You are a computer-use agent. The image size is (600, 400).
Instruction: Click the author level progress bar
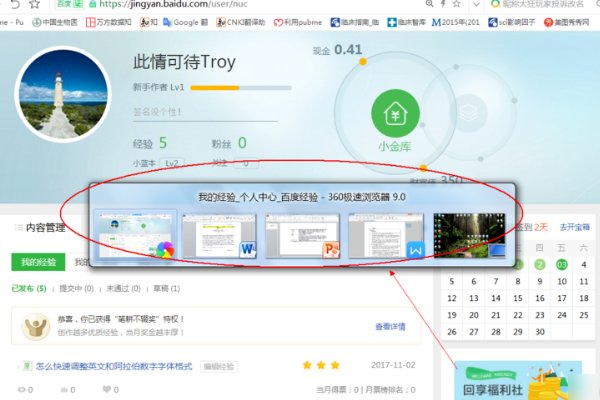point(241,88)
